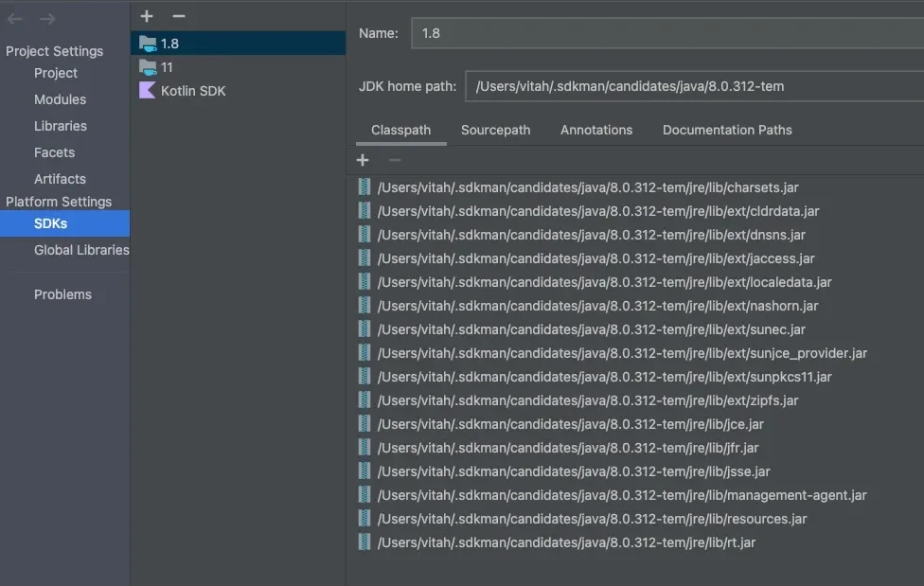Add a new SDK with plus icon
Image resolution: width=924 pixels, height=586 pixels.
coord(147,16)
